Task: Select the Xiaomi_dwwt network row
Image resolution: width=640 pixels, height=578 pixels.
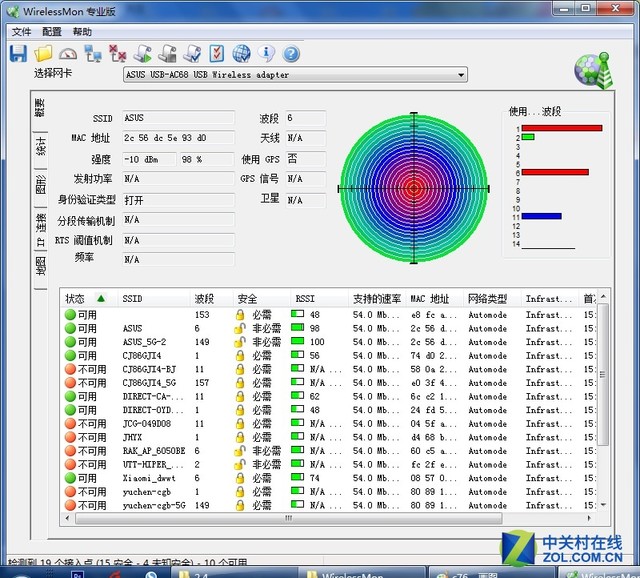Action: (330, 478)
